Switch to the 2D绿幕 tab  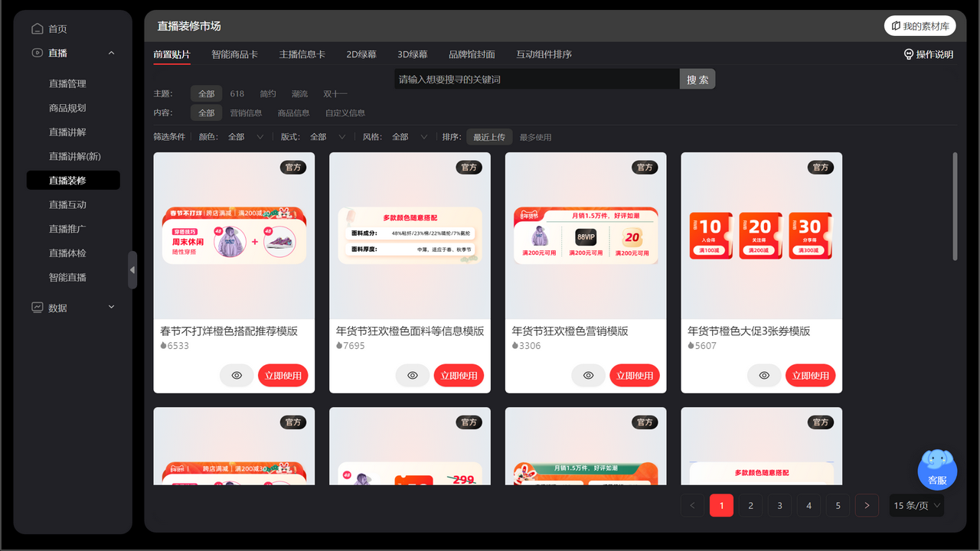[x=362, y=54]
